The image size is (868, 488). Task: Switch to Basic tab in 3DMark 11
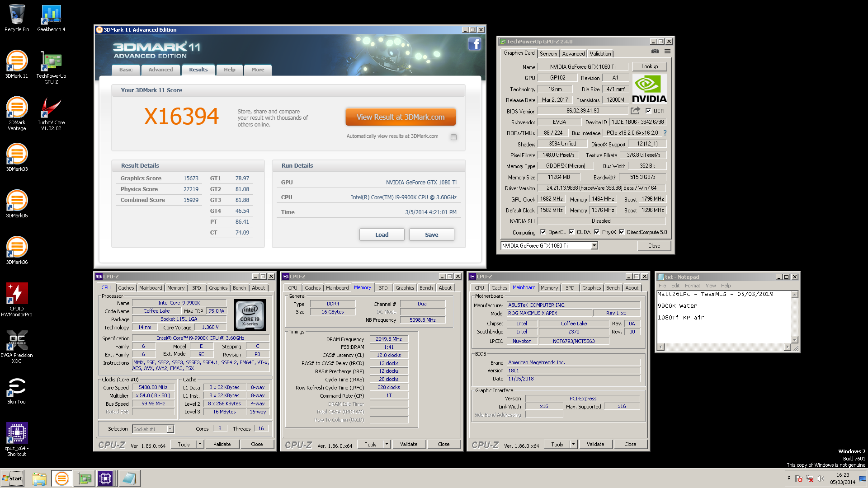126,70
